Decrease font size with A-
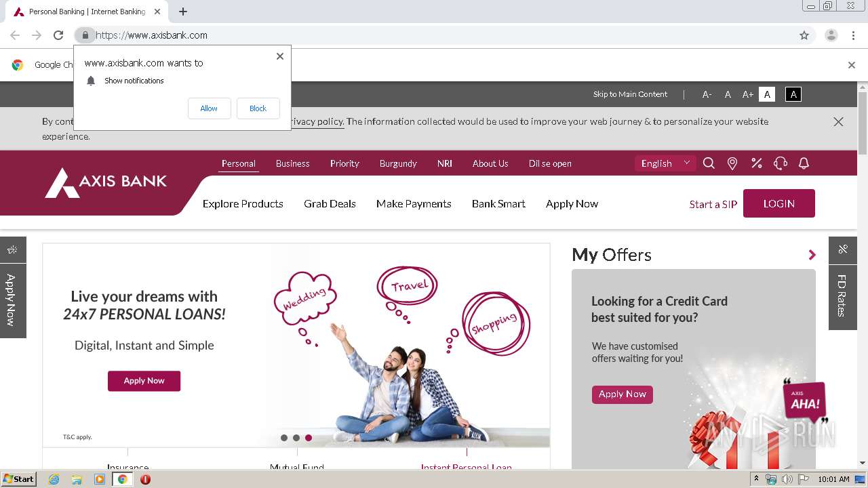Viewport: 868px width, 488px height. pyautogui.click(x=707, y=95)
